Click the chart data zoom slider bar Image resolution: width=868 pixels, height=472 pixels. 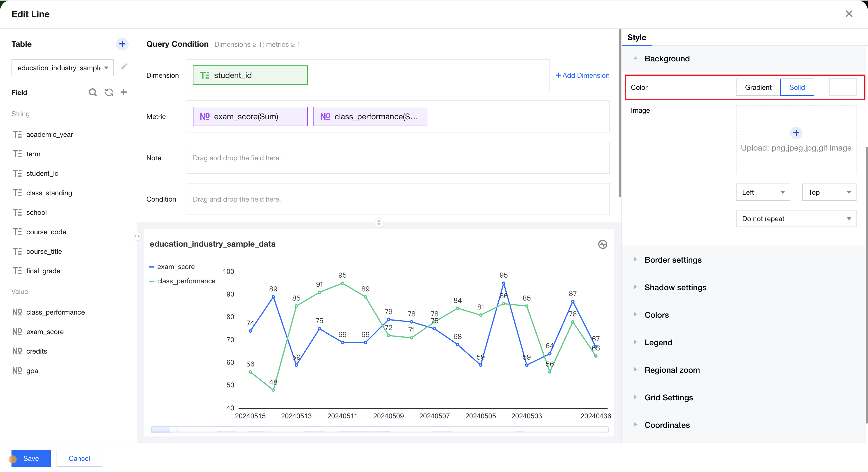[x=380, y=429]
